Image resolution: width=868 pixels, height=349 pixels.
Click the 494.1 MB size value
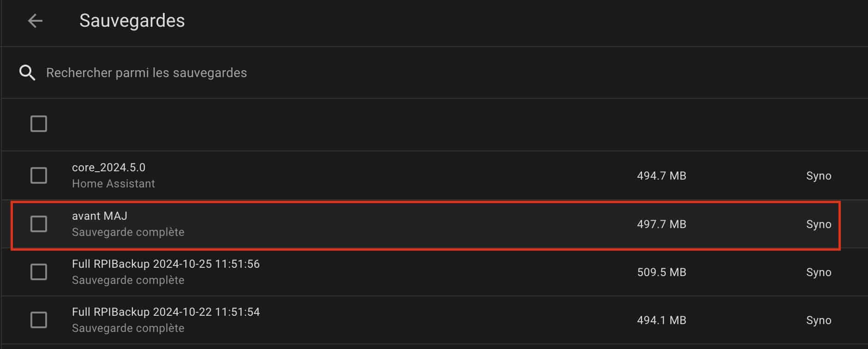click(661, 320)
